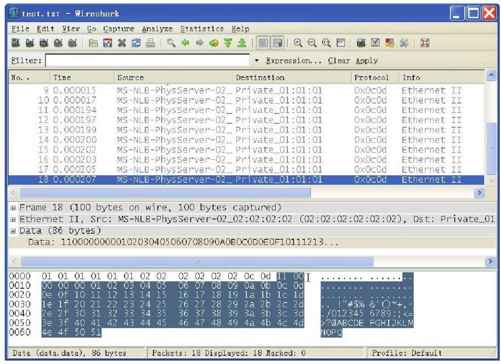This screenshot has height=364, width=501.
Task: Expand the Frame 18 tree node
Action: 14,208
